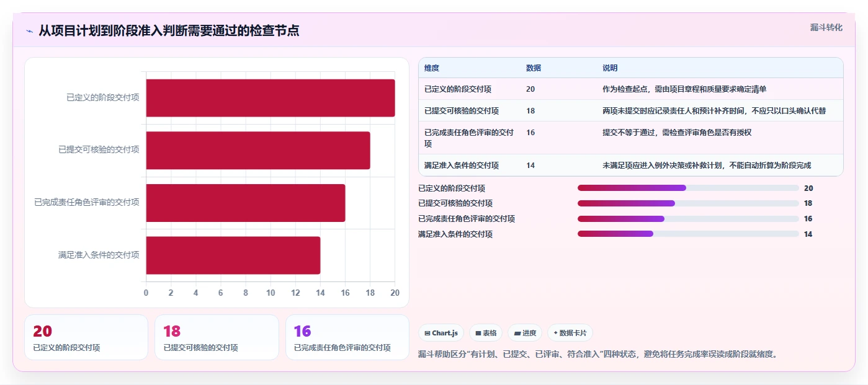Click the lightning icon beside the title
868x385 pixels.
[x=30, y=30]
